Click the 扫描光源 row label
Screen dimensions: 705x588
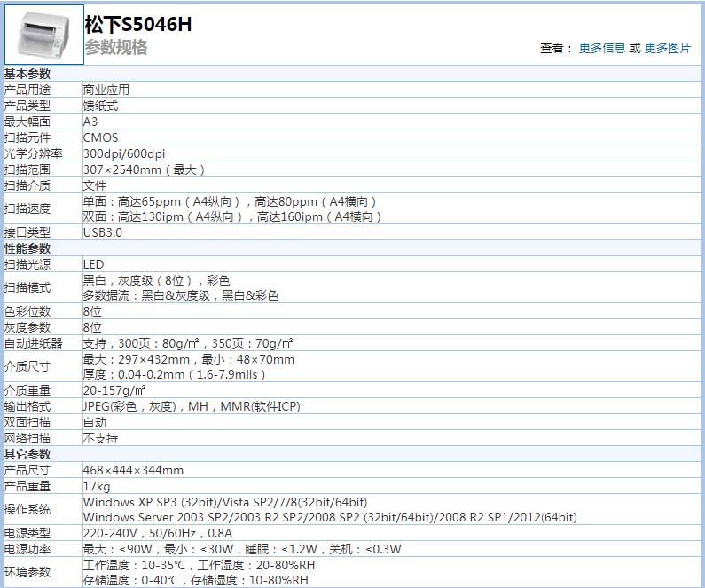tap(27, 264)
